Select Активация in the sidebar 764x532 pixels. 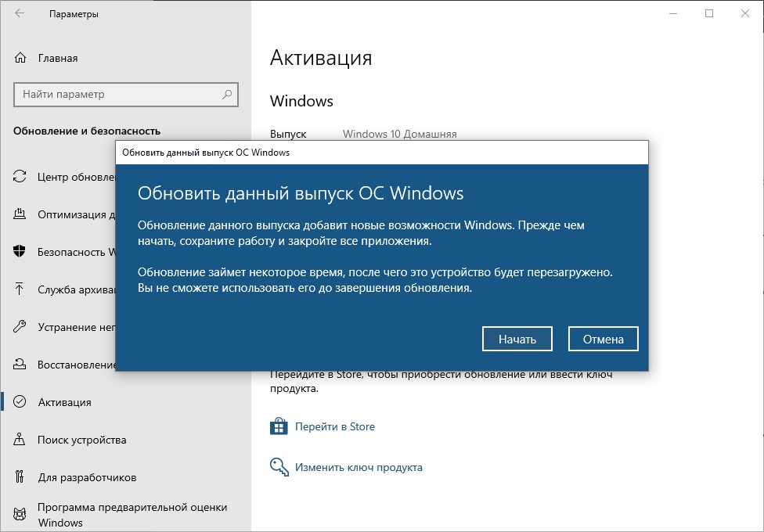(125, 402)
